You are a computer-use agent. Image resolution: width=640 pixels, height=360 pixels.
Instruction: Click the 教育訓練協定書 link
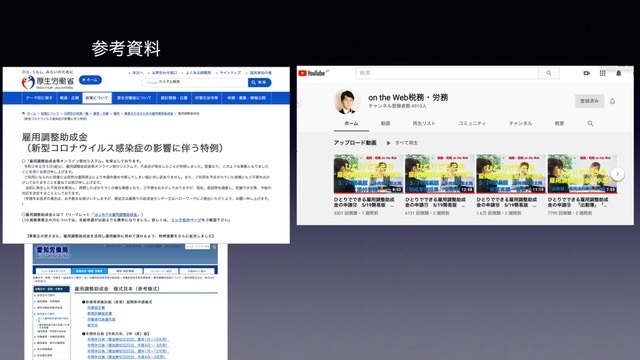pos(100,313)
